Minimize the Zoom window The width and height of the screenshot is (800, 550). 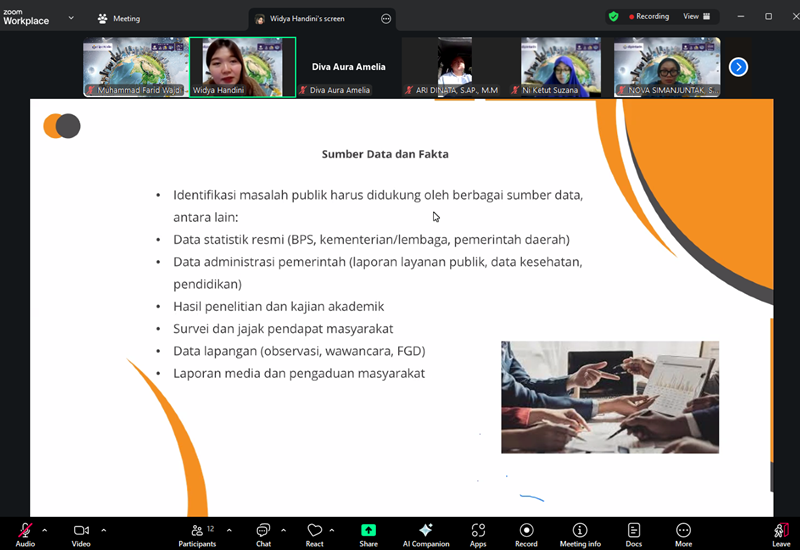(x=741, y=16)
